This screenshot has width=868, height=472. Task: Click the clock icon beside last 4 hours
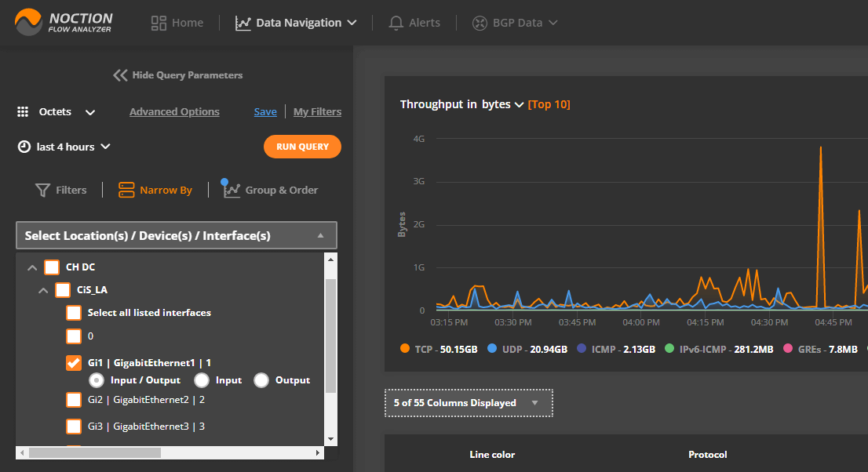(x=24, y=147)
